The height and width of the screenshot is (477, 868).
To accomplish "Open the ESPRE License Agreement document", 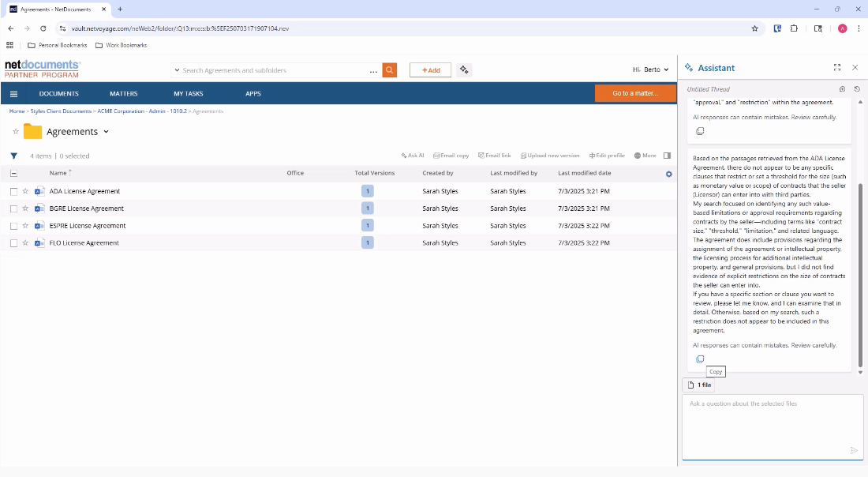I will [88, 226].
